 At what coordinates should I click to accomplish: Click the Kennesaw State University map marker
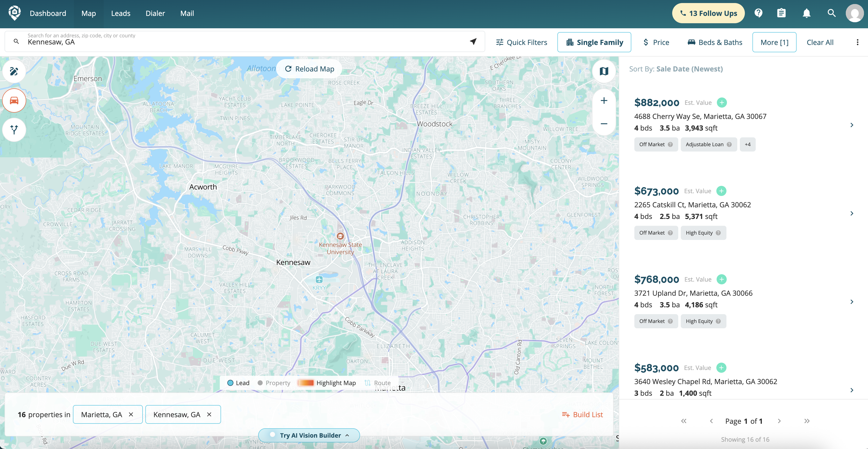tap(340, 236)
